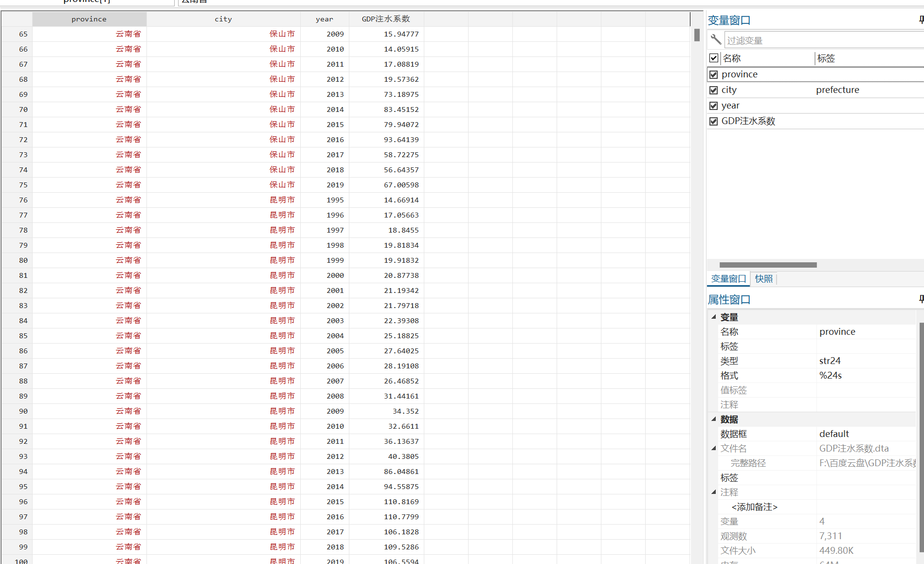Click the year cell 2000
This screenshot has height=564, width=924.
point(325,275)
